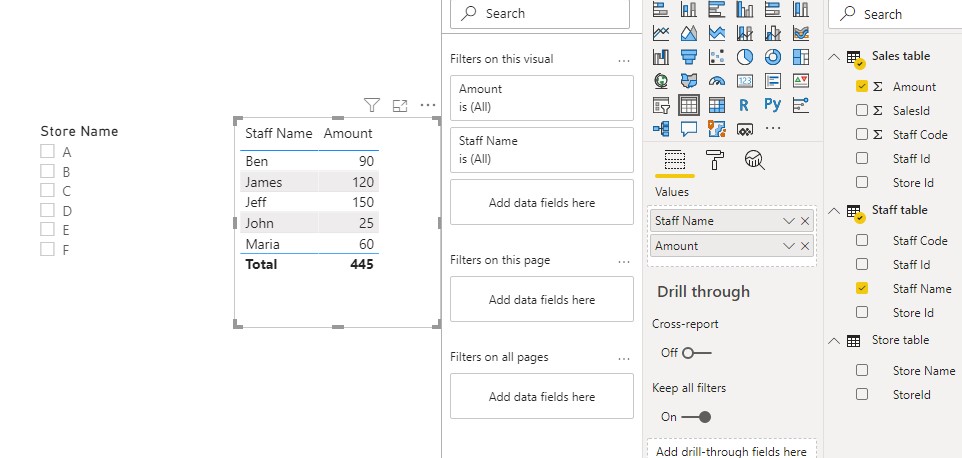Choose the scatter chart visual
This screenshot has height=458, width=962.
[x=717, y=57]
